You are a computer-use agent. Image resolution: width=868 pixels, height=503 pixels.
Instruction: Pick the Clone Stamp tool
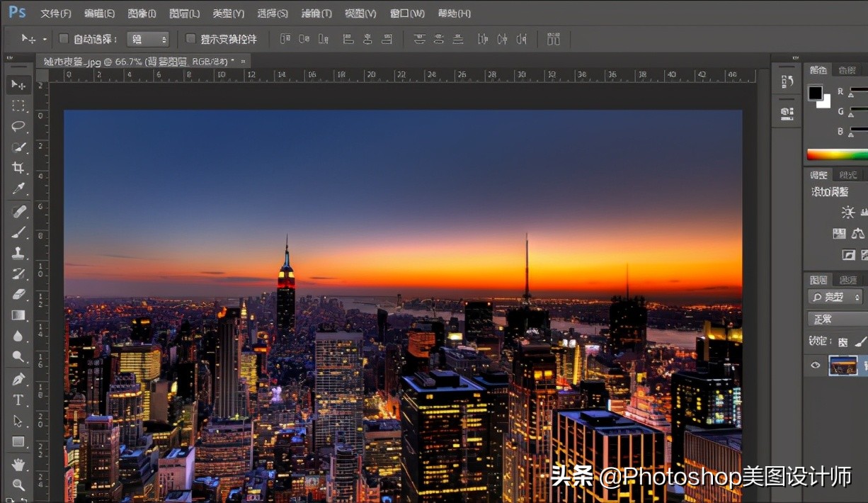pos(18,253)
